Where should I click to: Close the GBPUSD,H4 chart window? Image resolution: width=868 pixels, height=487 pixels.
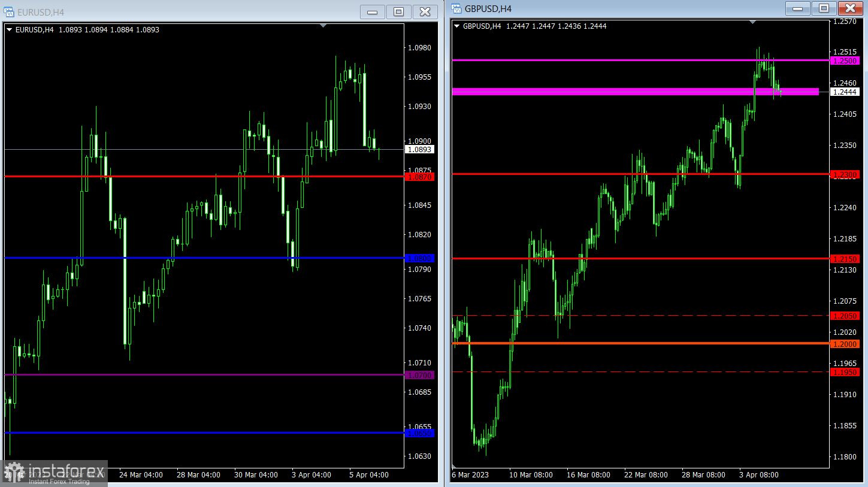tap(850, 8)
